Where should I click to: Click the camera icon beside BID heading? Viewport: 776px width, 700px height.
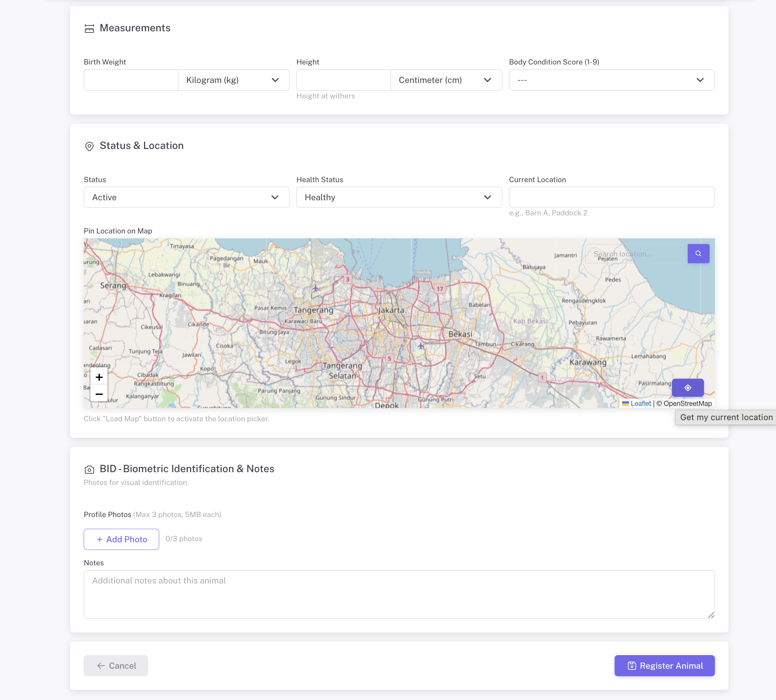[89, 469]
